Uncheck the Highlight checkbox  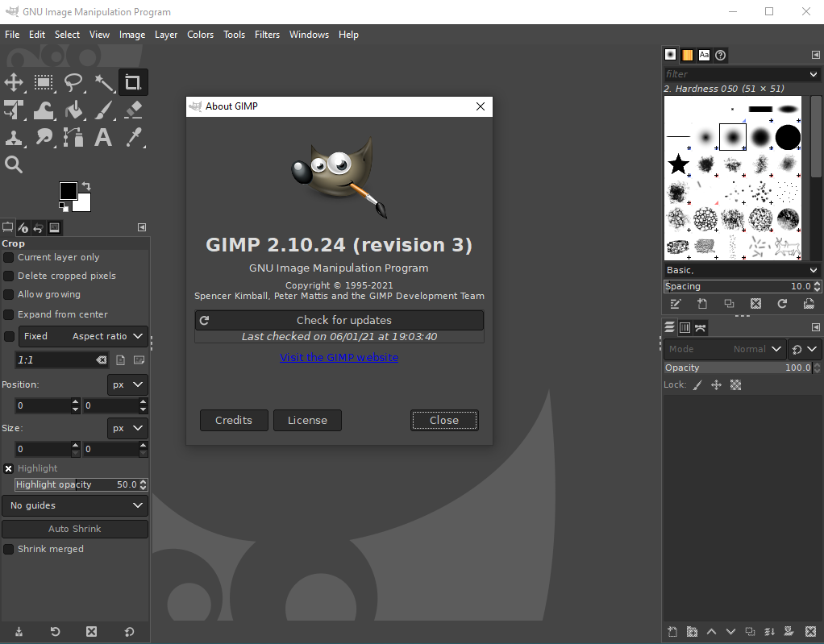coord(8,468)
